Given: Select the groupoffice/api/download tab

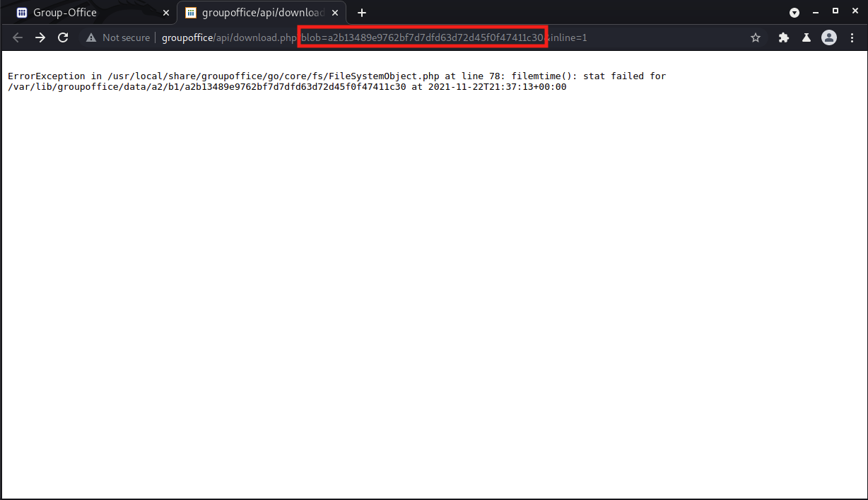Looking at the screenshot, I should pyautogui.click(x=261, y=13).
